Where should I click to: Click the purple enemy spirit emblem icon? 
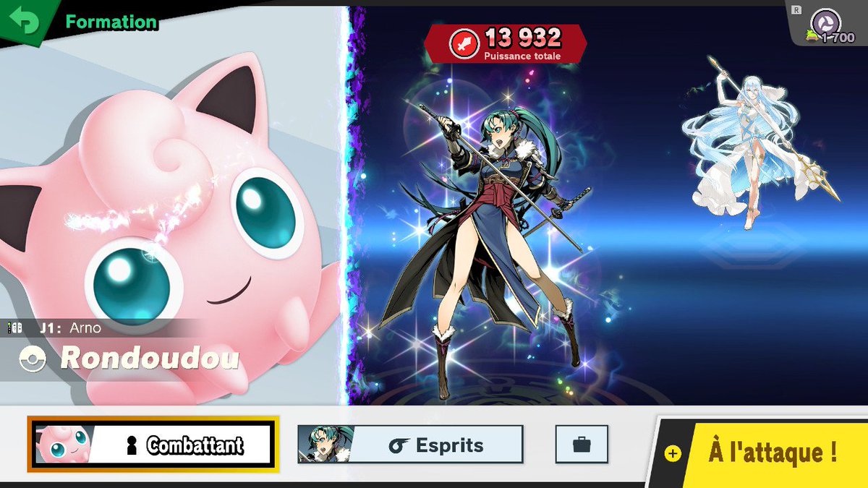tap(826, 21)
